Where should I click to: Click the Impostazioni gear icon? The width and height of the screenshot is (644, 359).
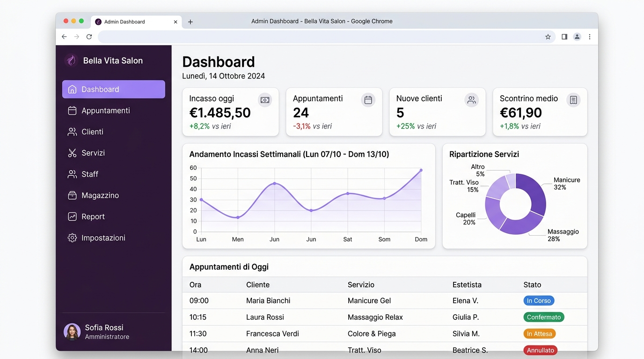[72, 238]
